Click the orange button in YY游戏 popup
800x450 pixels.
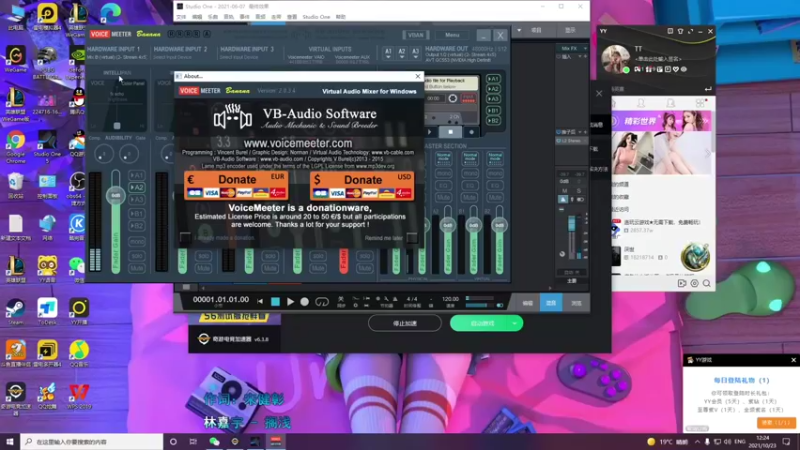pos(775,423)
